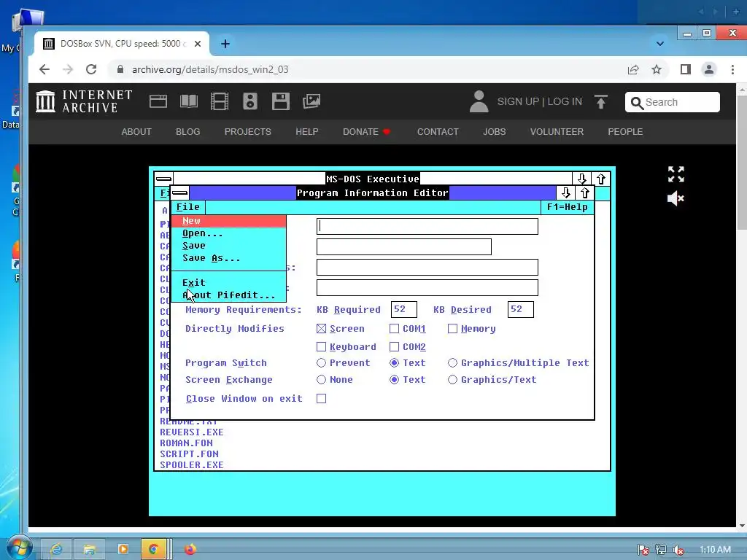
Task: Select SCRIPT.FON in MS-DOS Executive
Action: 189,454
